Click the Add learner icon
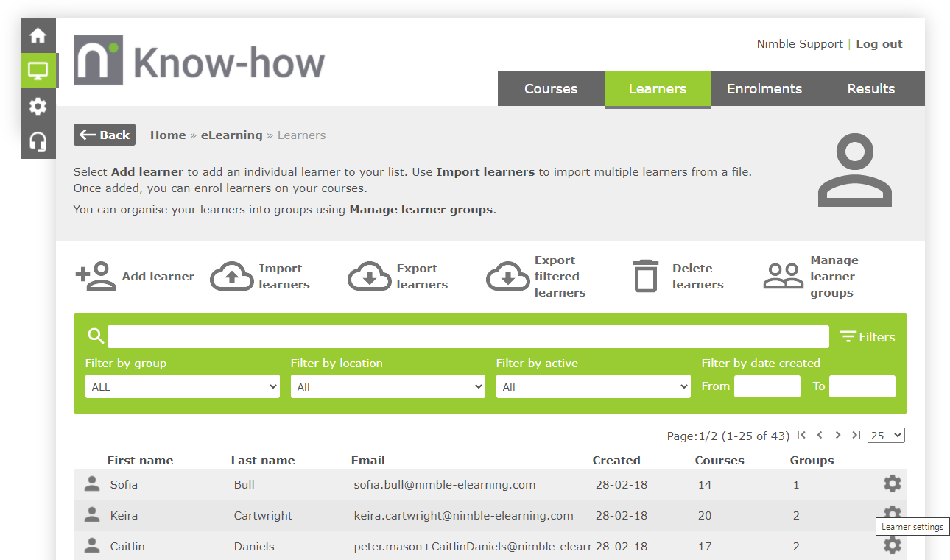950x560 pixels. click(96, 277)
